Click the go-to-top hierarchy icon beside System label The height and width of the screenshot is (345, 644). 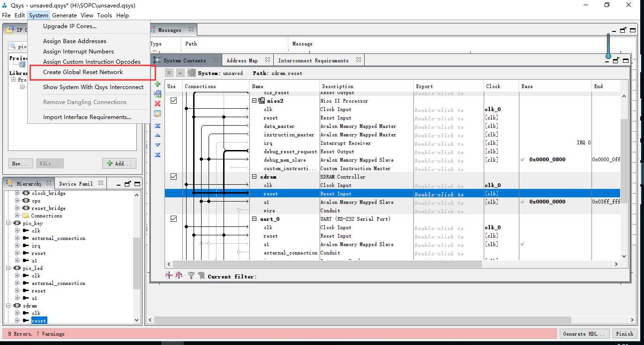click(x=169, y=73)
